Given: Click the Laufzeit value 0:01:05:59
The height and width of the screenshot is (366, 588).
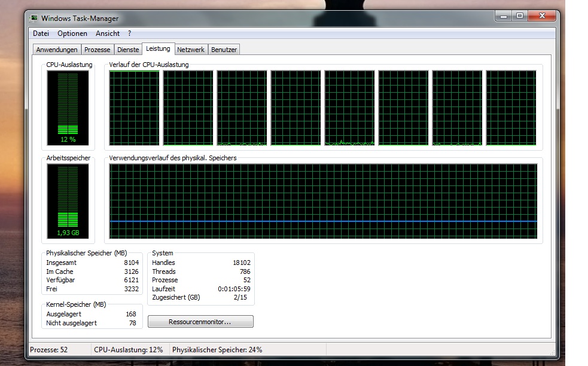Looking at the screenshot, I should coord(234,289).
